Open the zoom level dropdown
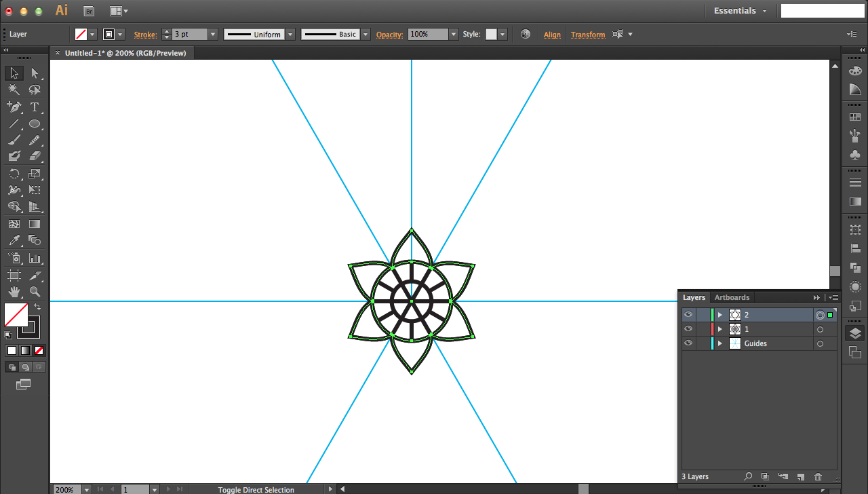This screenshot has width=868, height=494. (86, 489)
